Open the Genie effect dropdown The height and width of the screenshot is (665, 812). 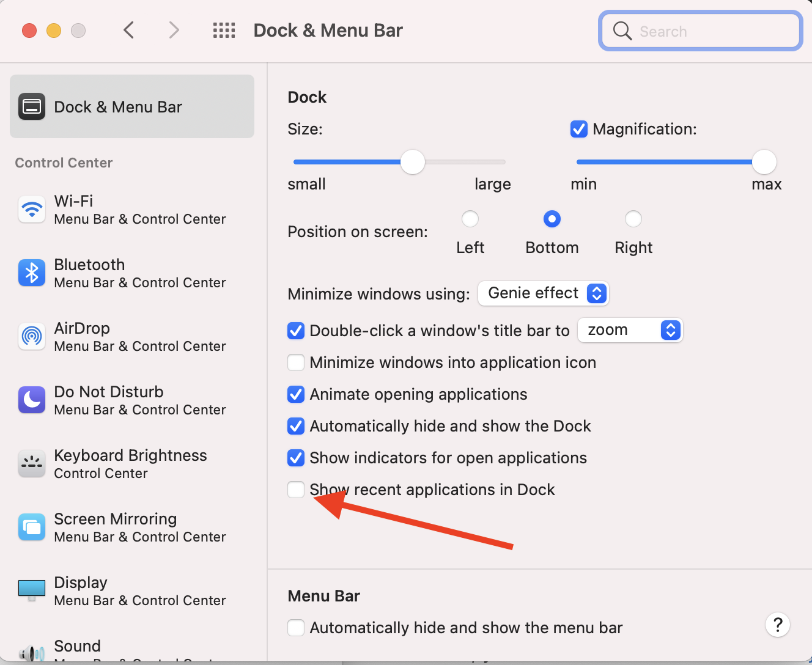(x=543, y=293)
